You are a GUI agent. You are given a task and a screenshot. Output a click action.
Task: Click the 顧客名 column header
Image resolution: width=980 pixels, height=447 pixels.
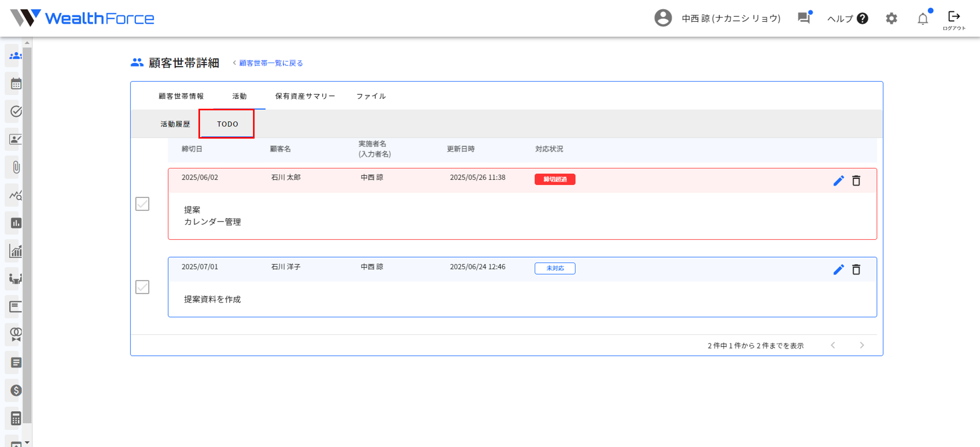pos(280,149)
